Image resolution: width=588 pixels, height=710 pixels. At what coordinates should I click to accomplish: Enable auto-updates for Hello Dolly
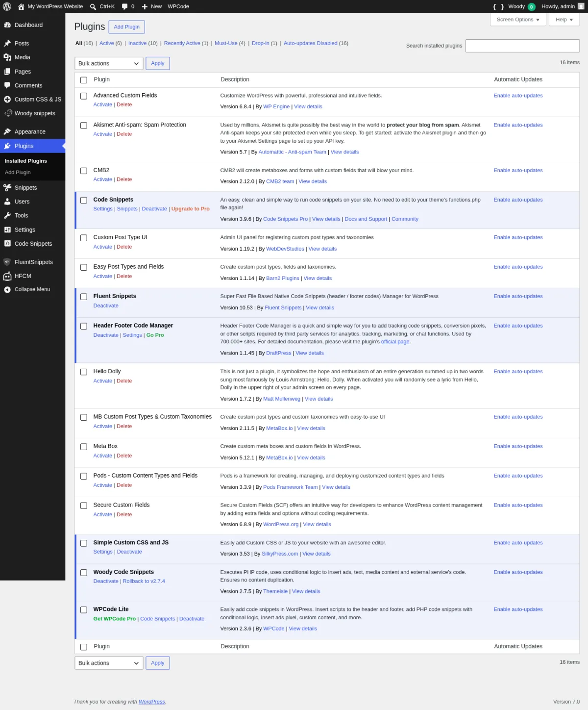(518, 372)
